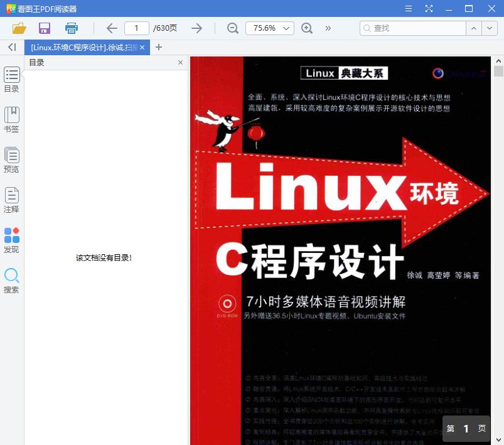Open the 注释 annotations sidebar panel
504x445 pixels.
11,200
